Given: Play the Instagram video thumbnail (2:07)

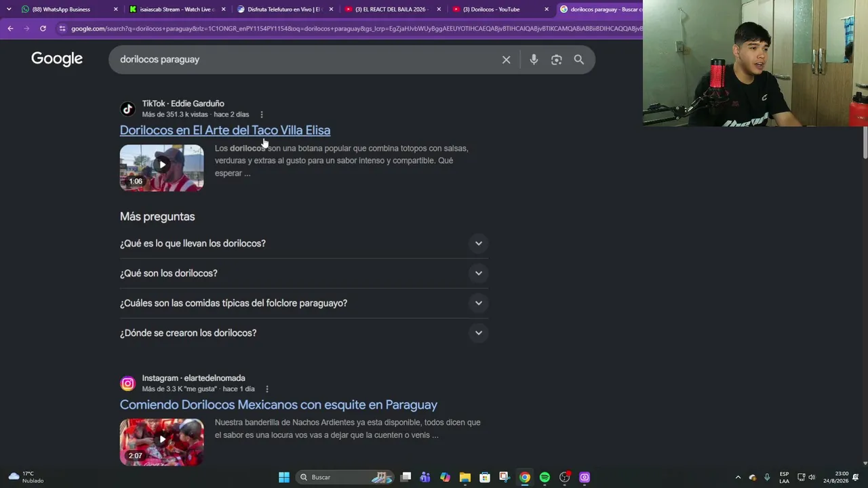Looking at the screenshot, I should pos(161,442).
